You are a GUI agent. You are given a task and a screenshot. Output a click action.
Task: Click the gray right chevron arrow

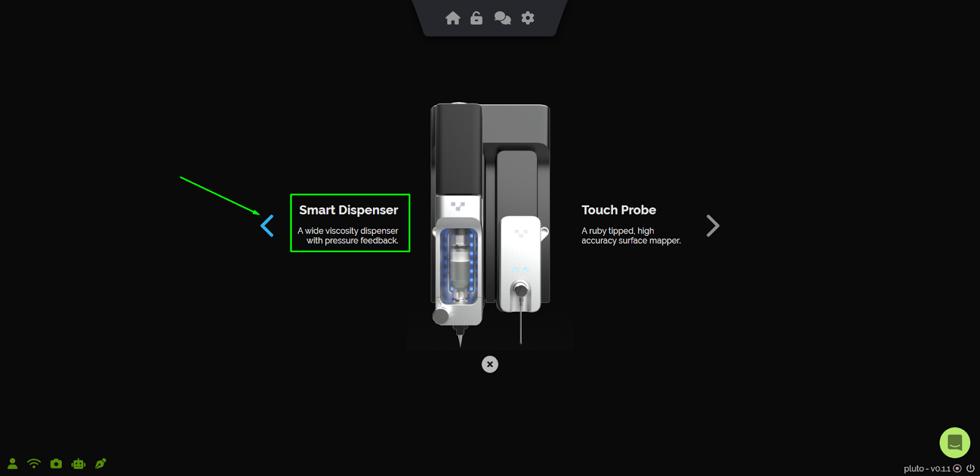tap(712, 225)
